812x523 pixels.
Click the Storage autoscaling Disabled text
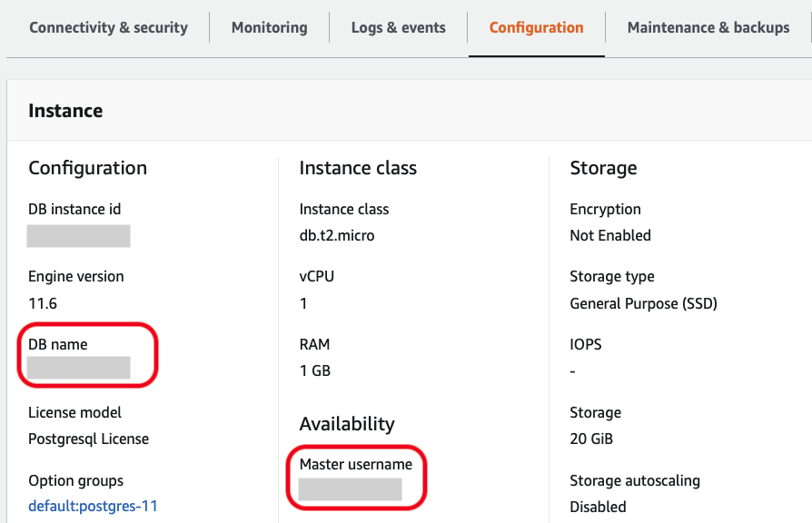point(598,507)
